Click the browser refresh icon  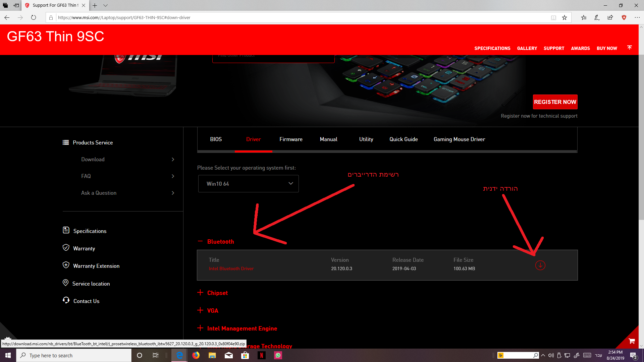click(x=34, y=17)
